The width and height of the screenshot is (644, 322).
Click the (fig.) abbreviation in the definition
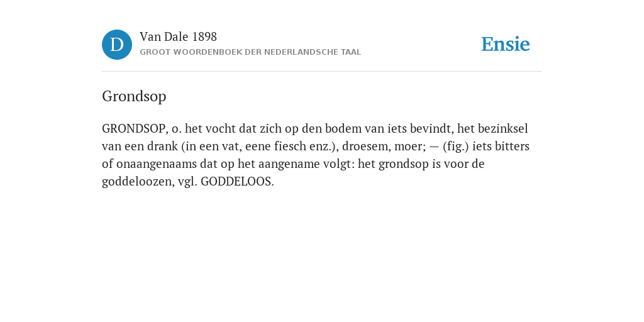pyautogui.click(x=456, y=147)
